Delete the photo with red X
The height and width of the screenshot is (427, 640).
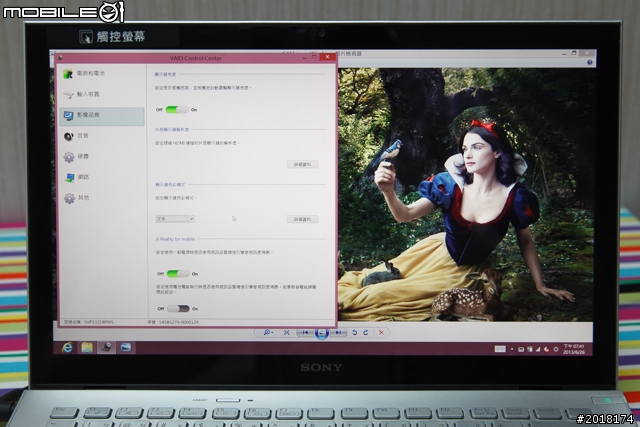tap(381, 333)
